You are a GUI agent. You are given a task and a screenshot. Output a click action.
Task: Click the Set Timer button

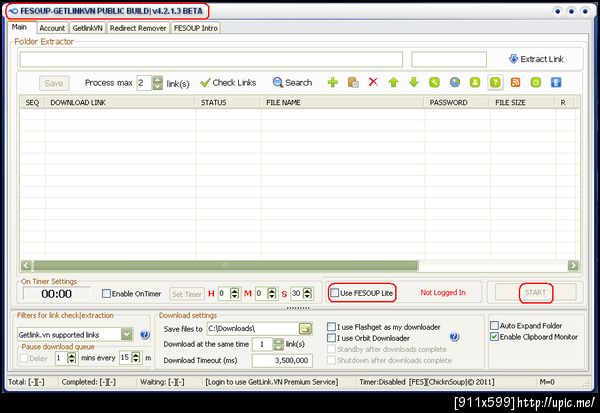click(187, 294)
